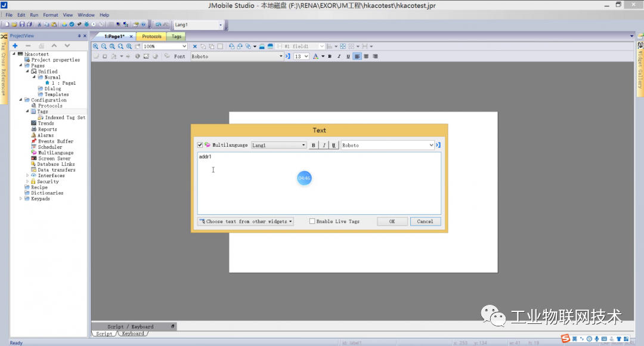This screenshot has width=644, height=346.
Task: Select the font color icon
Action: coord(316,55)
